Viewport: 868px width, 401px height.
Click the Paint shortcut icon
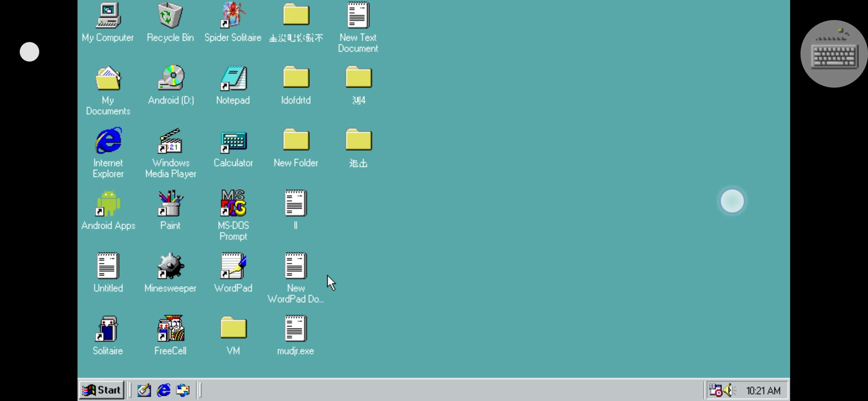[170, 203]
